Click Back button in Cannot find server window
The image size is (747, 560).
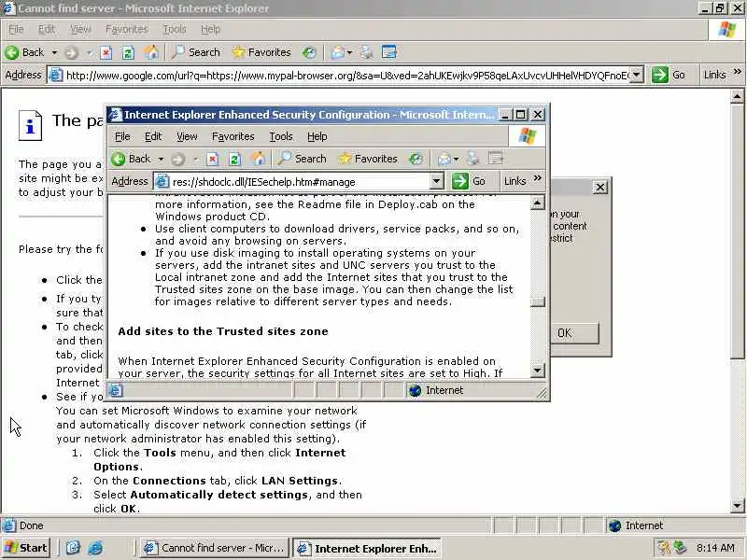click(25, 52)
